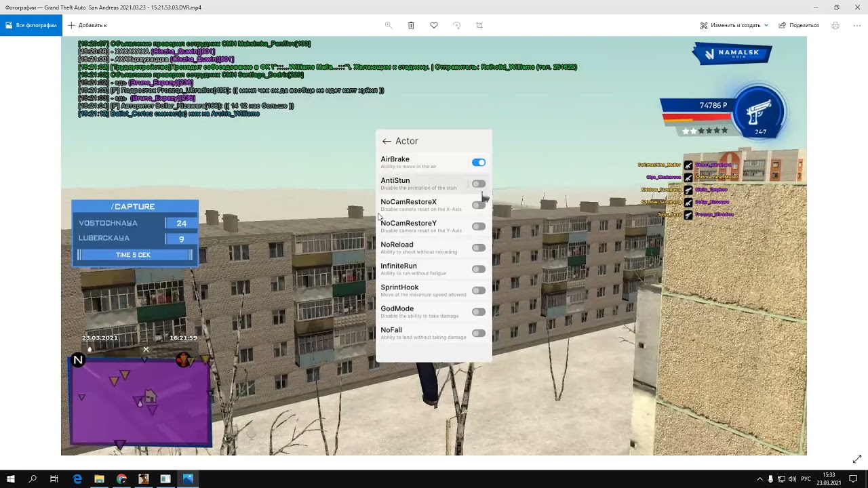Image resolution: width=868 pixels, height=488 pixels.
Task: Click the NAMALSK server logo
Action: tap(732, 54)
